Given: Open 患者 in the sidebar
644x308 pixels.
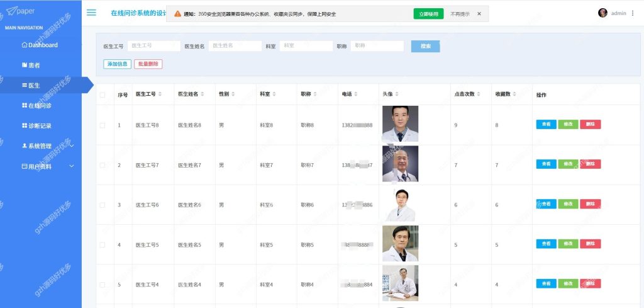Looking at the screenshot, I should pyautogui.click(x=31, y=65).
